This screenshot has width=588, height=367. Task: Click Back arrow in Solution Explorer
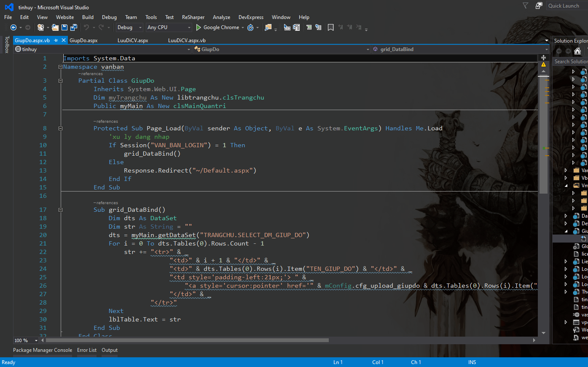(559, 51)
